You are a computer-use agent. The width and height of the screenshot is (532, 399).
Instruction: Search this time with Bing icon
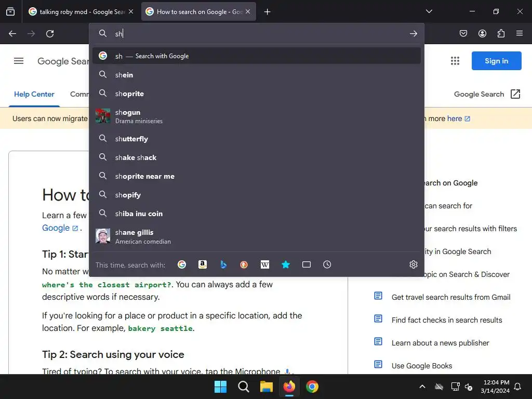pyautogui.click(x=223, y=264)
